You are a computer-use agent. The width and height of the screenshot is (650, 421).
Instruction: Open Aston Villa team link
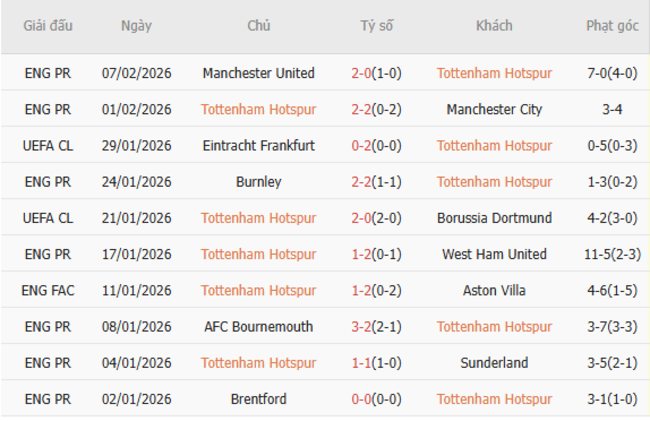(494, 290)
